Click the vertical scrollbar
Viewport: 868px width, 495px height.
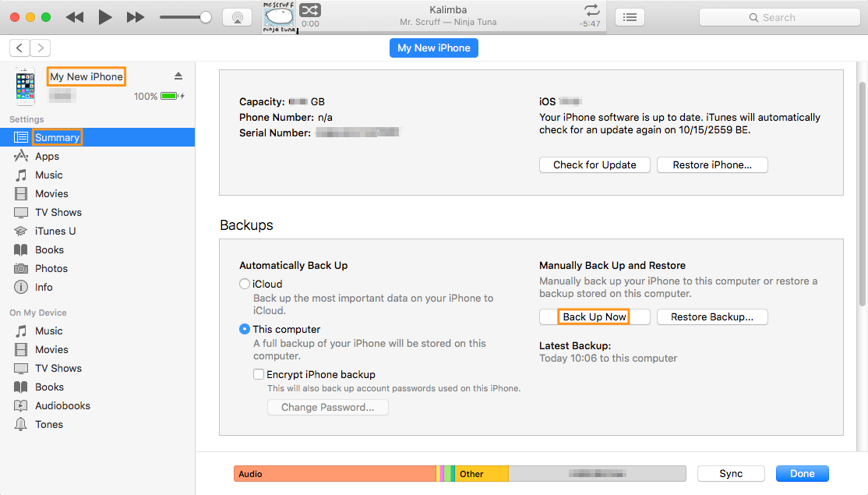(863, 194)
